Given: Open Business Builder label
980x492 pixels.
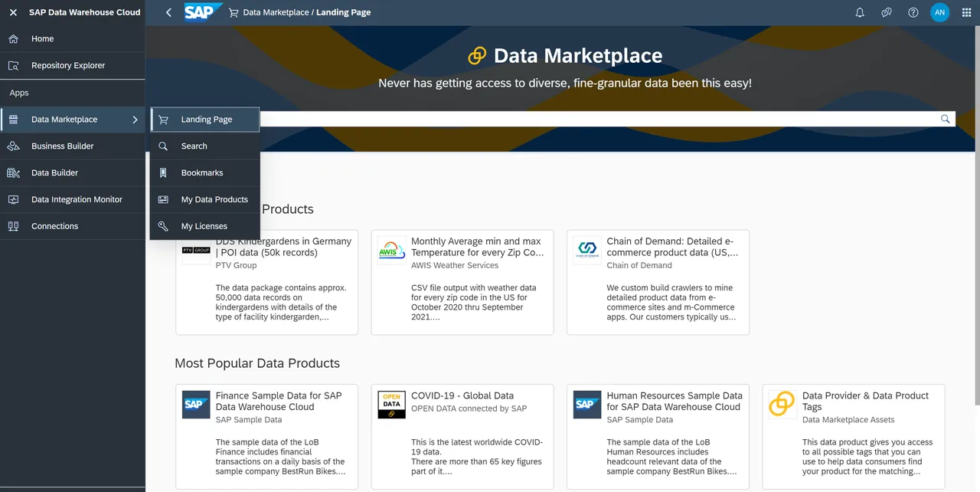Looking at the screenshot, I should pyautogui.click(x=63, y=146).
